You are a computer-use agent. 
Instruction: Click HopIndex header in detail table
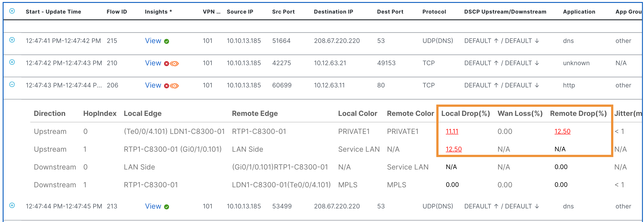tap(100, 113)
